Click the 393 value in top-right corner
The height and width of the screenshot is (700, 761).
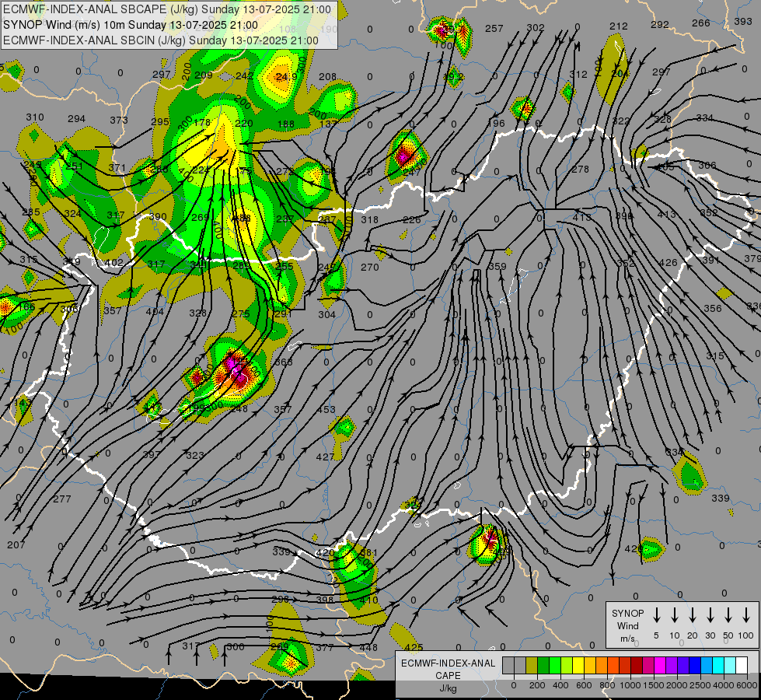pos(743,21)
